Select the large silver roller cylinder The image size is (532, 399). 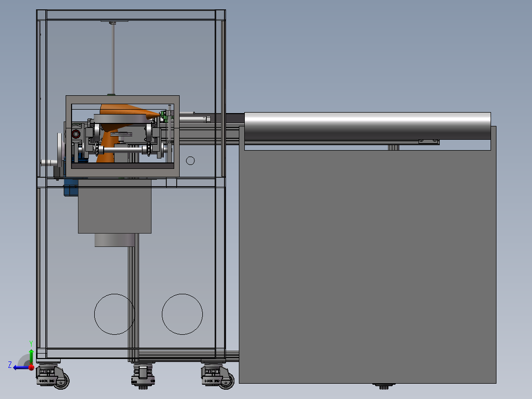tap(368, 125)
